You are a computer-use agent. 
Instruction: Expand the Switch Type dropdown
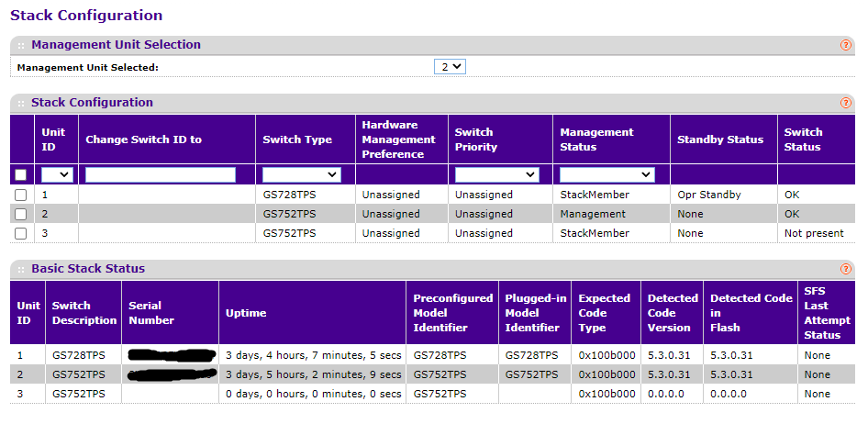pyautogui.click(x=301, y=174)
